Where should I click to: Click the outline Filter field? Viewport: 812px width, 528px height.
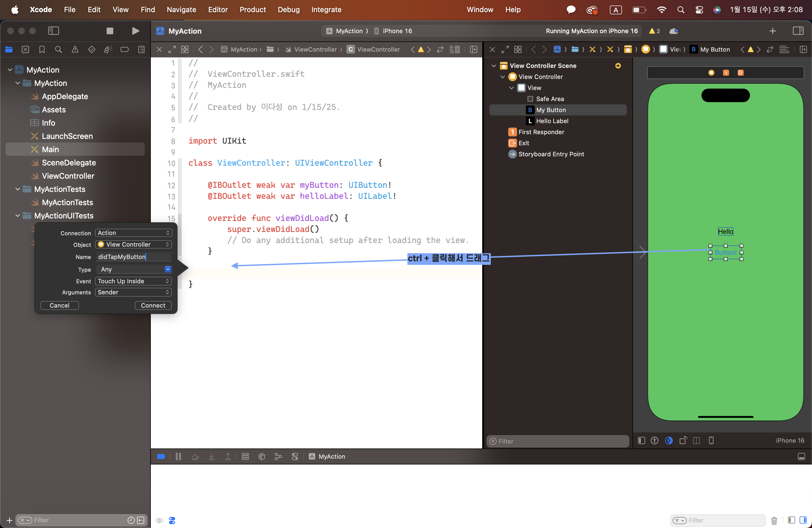tap(557, 441)
